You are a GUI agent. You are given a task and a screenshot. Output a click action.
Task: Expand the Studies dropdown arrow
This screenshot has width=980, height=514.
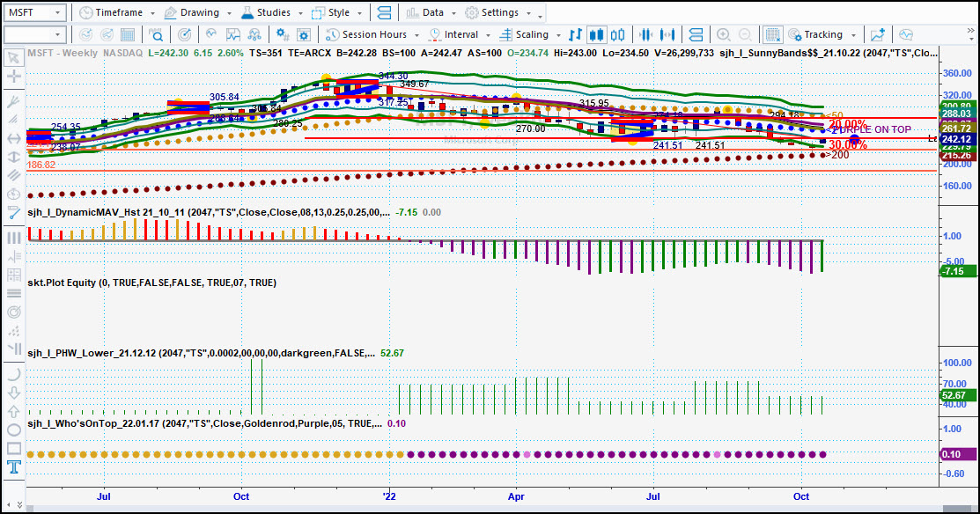tap(300, 13)
